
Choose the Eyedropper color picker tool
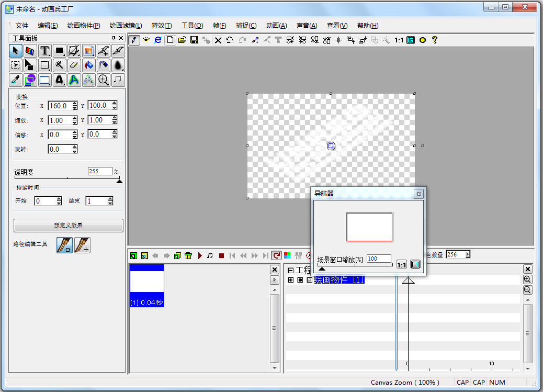(16, 80)
